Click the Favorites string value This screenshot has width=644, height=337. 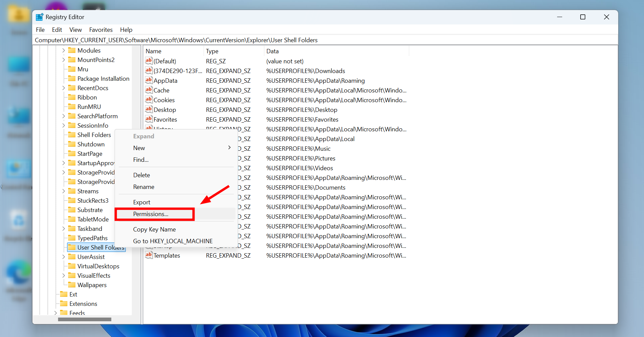(165, 119)
